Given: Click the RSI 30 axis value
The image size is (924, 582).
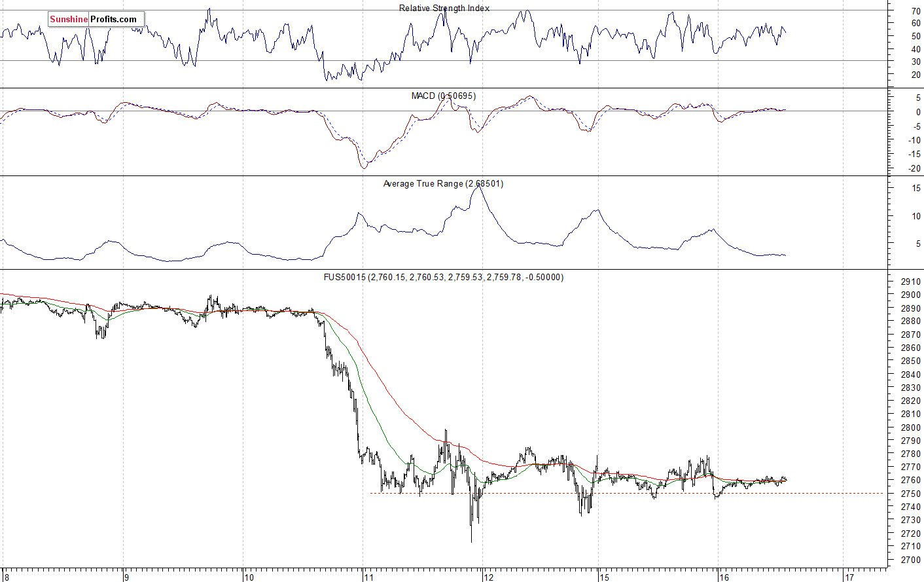Looking at the screenshot, I should coord(915,62).
